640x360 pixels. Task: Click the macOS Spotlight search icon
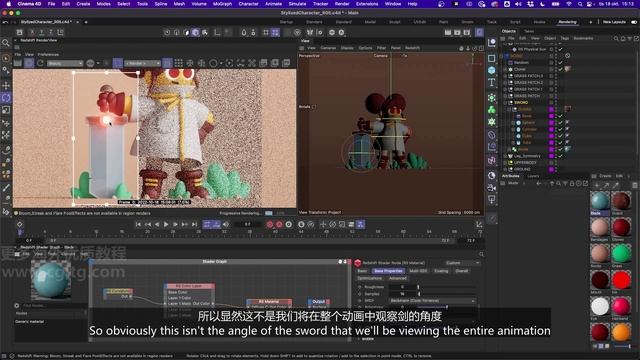580,4
